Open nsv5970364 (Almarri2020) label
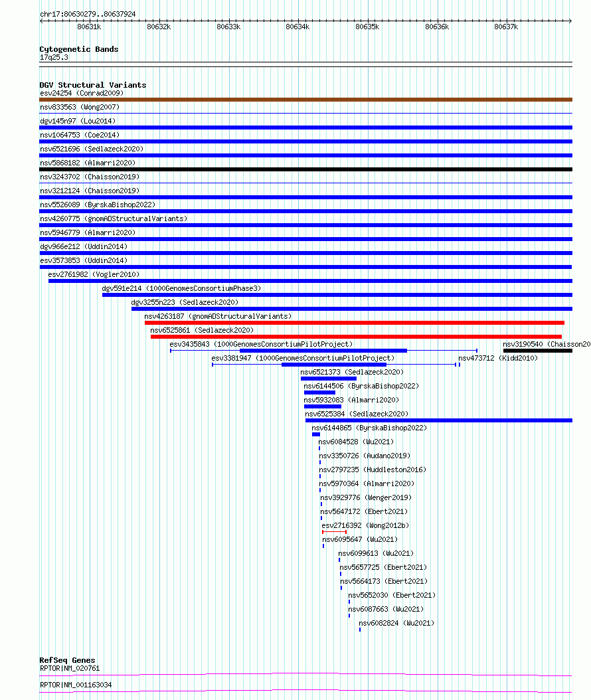The width and height of the screenshot is (591, 700). (x=367, y=483)
